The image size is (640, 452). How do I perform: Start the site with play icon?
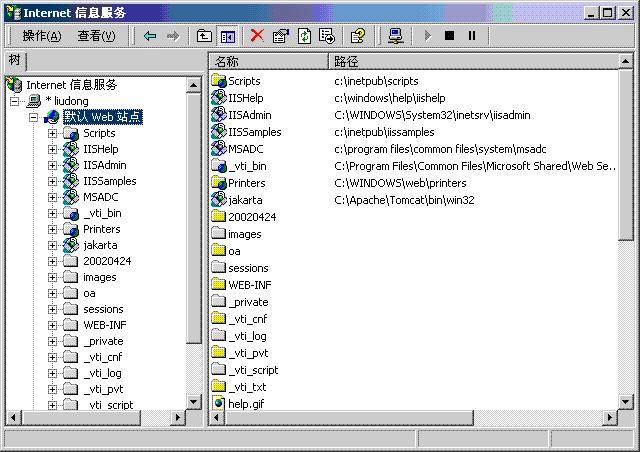click(x=427, y=36)
